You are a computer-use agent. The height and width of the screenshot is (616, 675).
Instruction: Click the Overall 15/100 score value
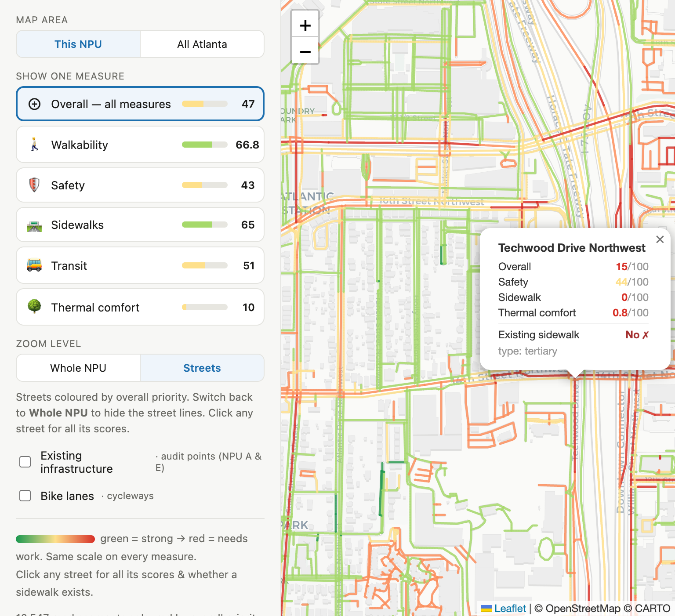point(632,267)
